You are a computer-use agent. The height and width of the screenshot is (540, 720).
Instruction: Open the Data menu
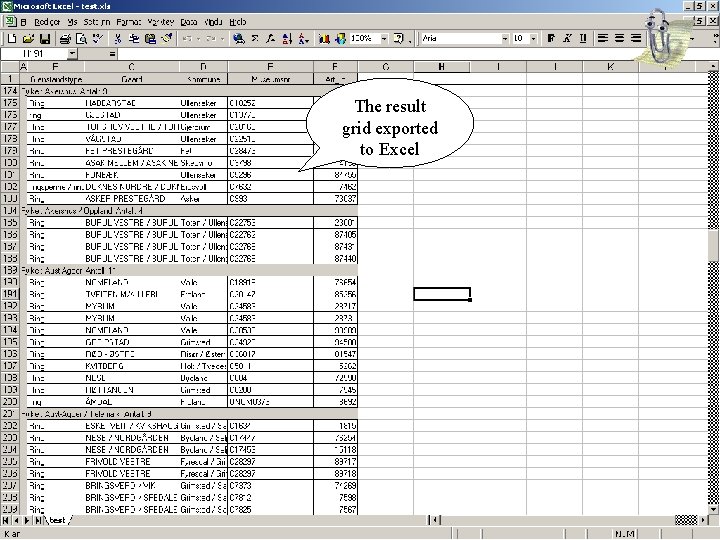tap(189, 22)
